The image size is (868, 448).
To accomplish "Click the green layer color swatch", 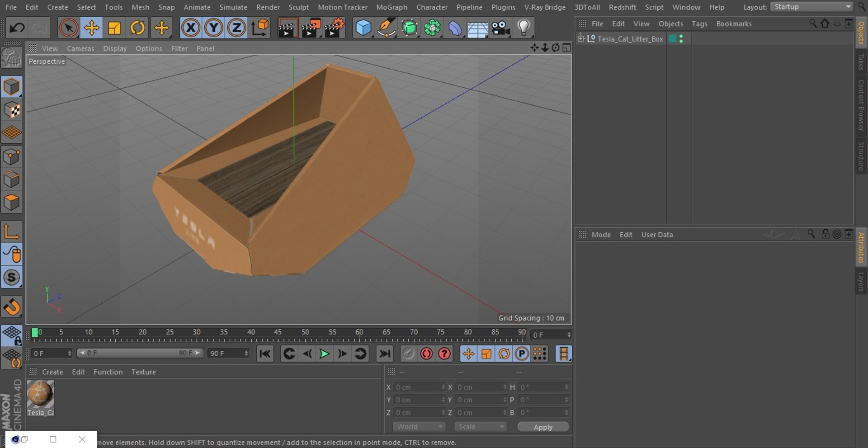I will tap(672, 39).
